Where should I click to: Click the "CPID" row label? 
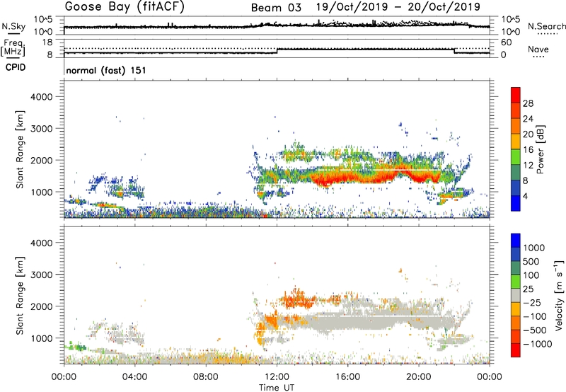pyautogui.click(x=16, y=67)
